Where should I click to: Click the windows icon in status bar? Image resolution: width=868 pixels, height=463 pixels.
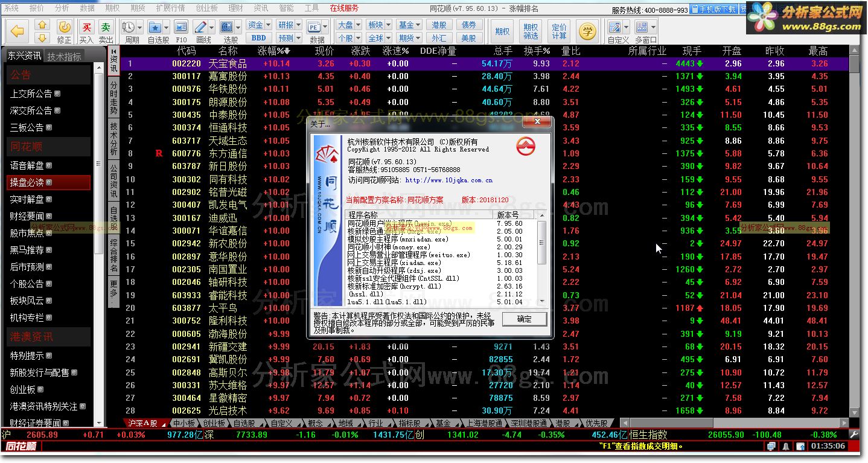pyautogui.click(x=771, y=447)
